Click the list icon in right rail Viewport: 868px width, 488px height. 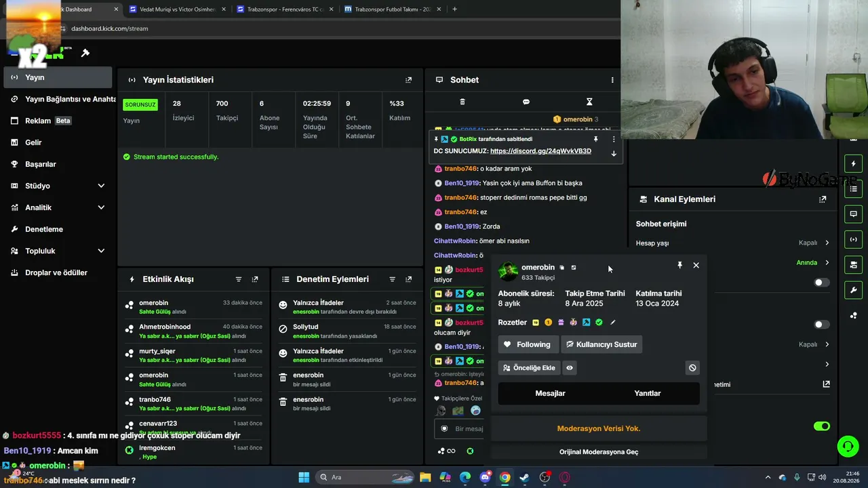click(853, 189)
